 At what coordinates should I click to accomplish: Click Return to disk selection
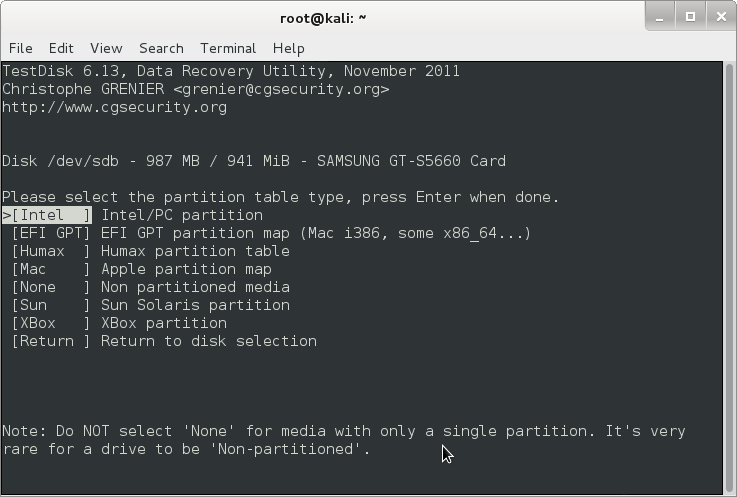[164, 341]
